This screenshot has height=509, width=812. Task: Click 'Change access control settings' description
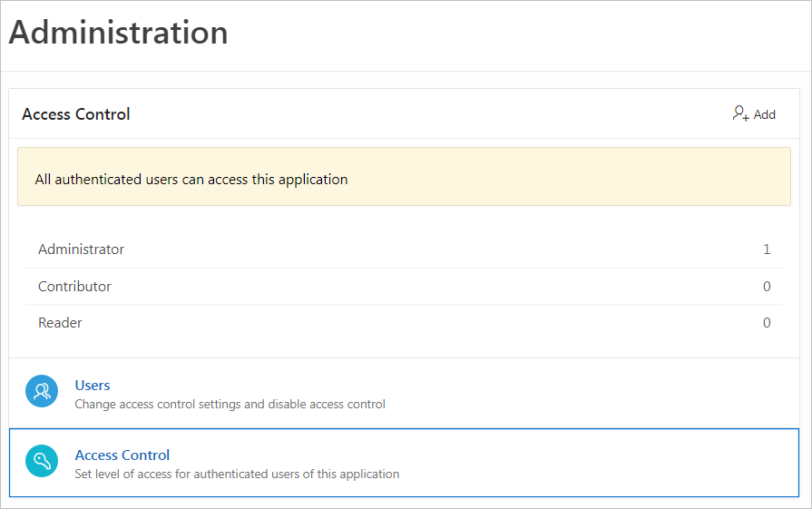[x=230, y=404]
